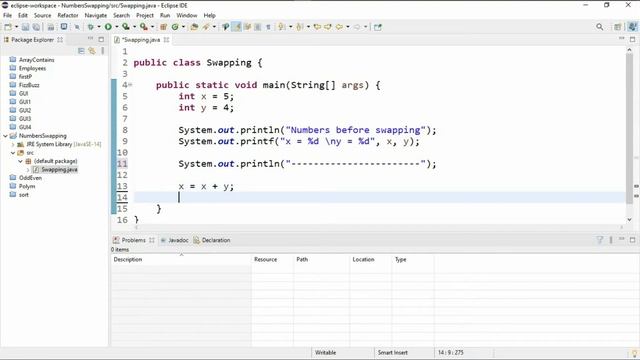
Task: Switch to the Declaration tab
Action: pos(212,240)
